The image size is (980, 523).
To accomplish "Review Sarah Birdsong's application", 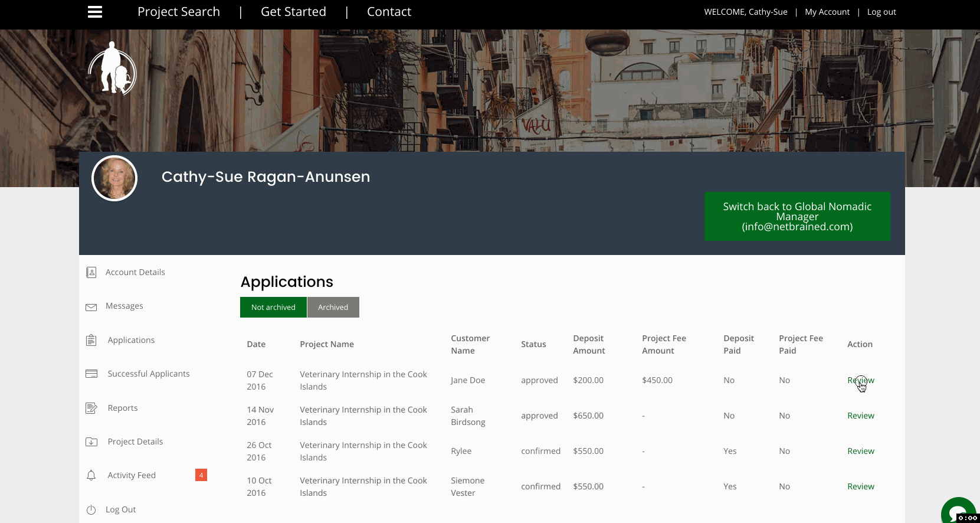I will 860,416.
